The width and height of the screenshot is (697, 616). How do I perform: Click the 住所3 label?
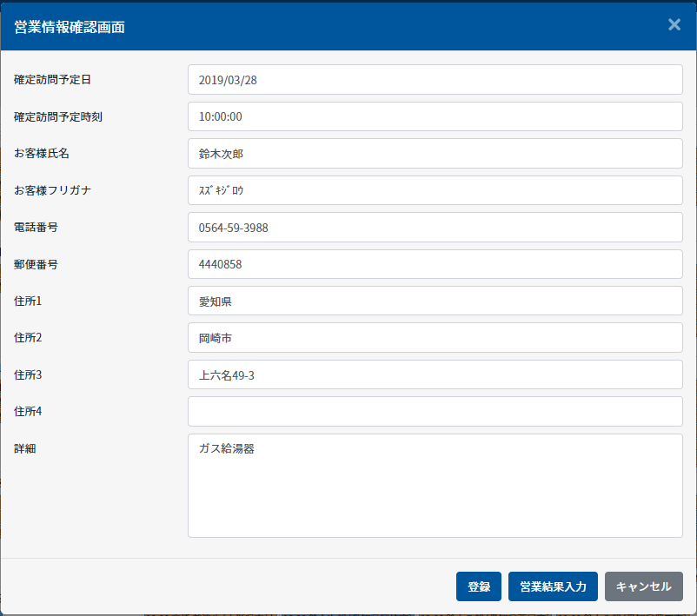[28, 374]
